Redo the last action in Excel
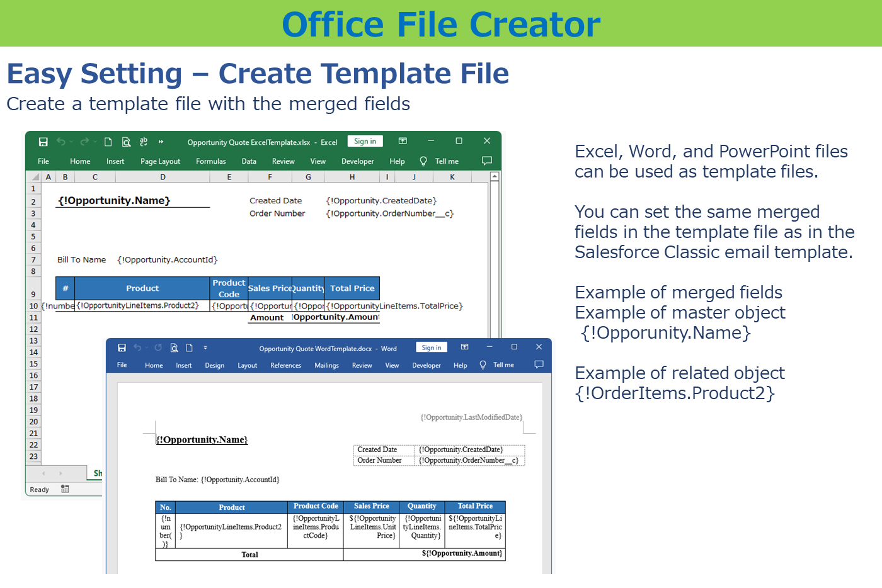Image resolution: width=882 pixels, height=588 pixels. pyautogui.click(x=85, y=142)
